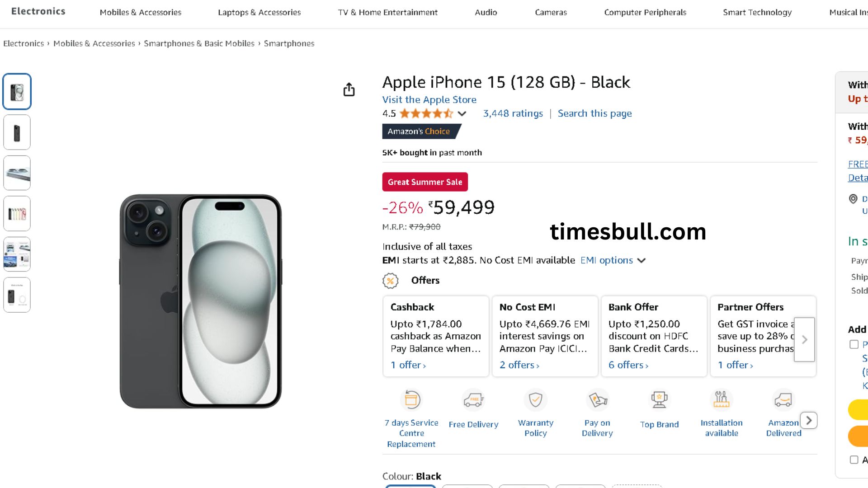Screen dimensions: 868x488
Task: Select the second product image thumbnail
Action: tap(17, 132)
